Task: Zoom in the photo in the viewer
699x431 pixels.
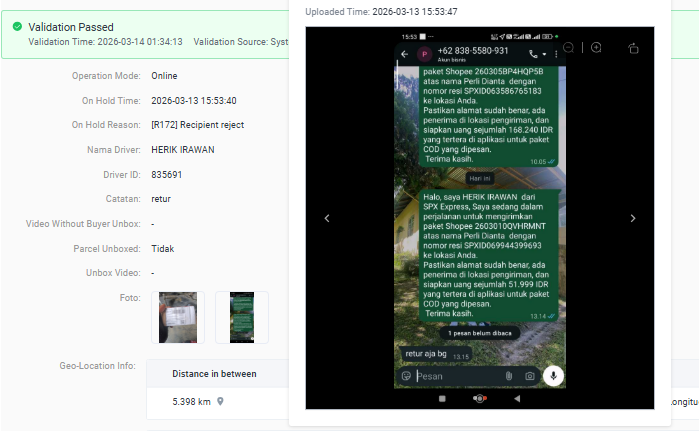Action: click(x=596, y=47)
